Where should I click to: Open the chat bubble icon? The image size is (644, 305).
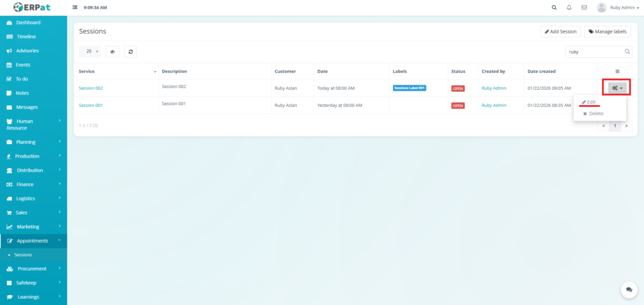(628, 290)
